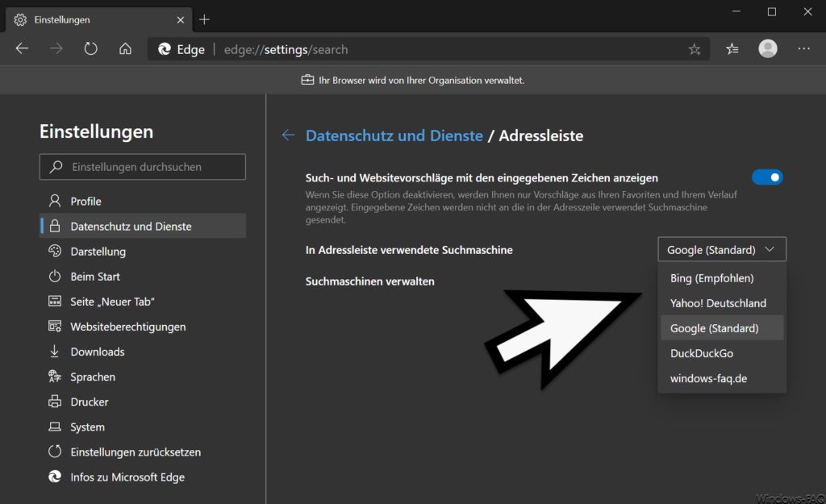Click the laptop icon for System
This screenshot has width=826, height=504.
point(55,427)
